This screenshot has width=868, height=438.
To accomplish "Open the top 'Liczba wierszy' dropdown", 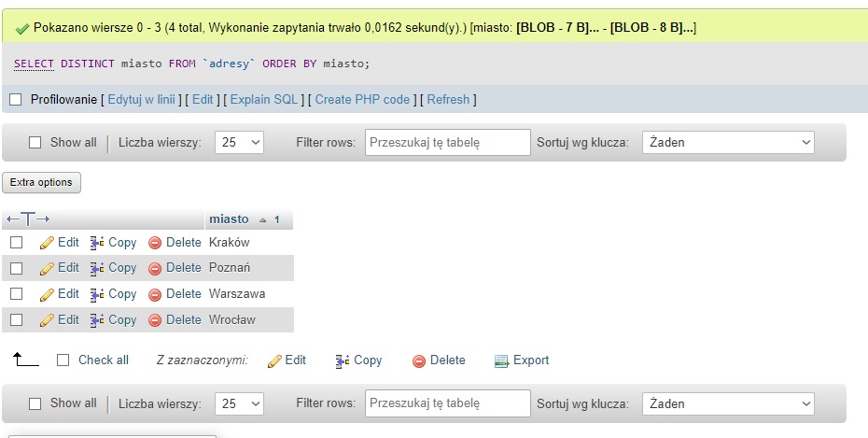I will [239, 143].
